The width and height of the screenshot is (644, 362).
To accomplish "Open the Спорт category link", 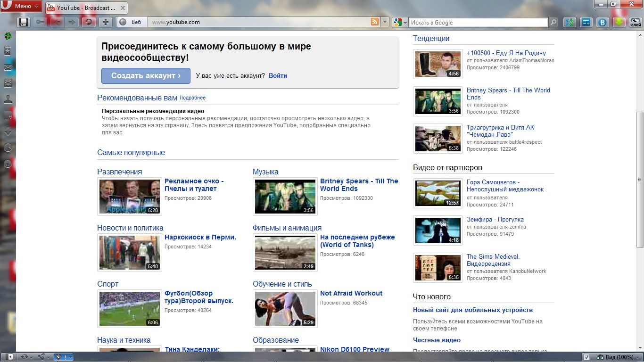I will pyautogui.click(x=107, y=284).
